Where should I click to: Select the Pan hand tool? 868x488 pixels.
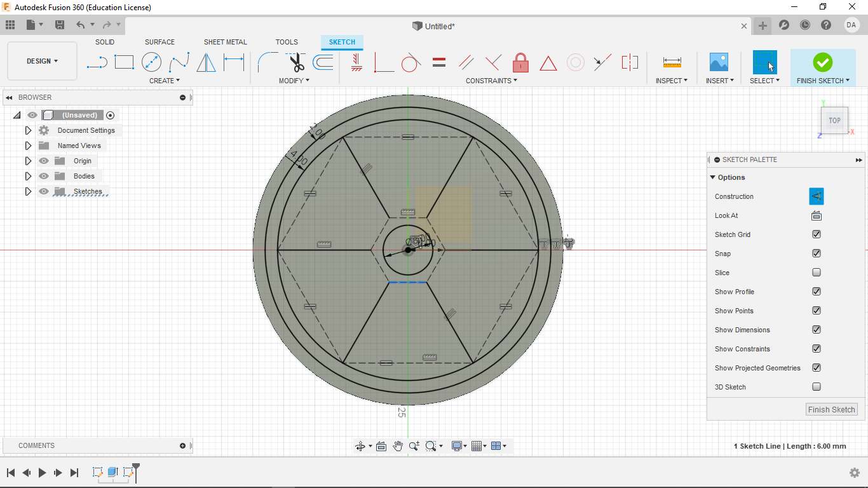tap(398, 446)
